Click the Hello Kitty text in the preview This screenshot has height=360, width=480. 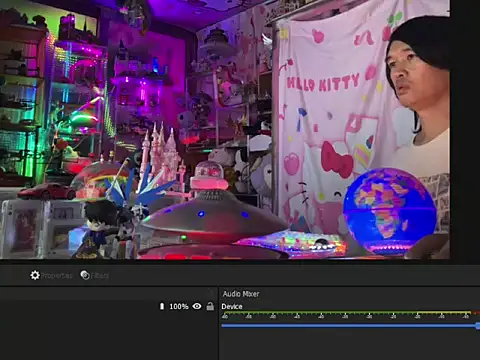pyautogui.click(x=323, y=83)
